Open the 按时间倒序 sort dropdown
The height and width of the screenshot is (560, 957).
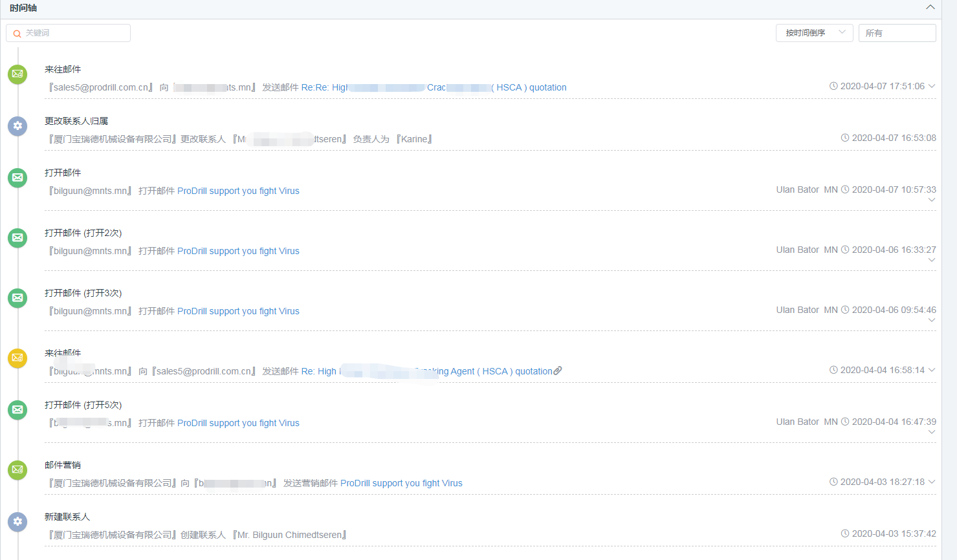815,33
